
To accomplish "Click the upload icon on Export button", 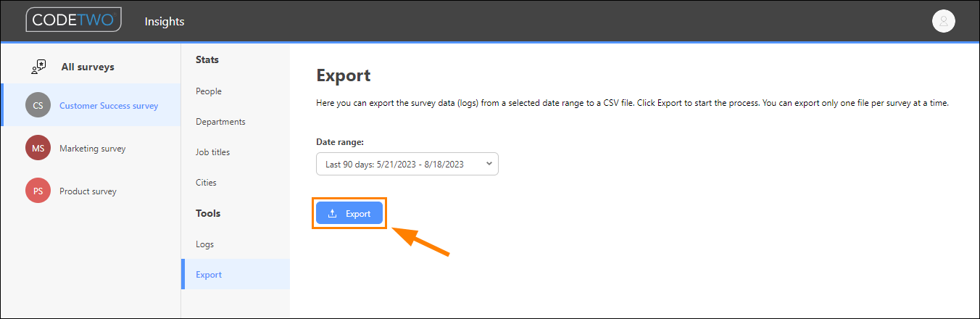I will coord(333,214).
